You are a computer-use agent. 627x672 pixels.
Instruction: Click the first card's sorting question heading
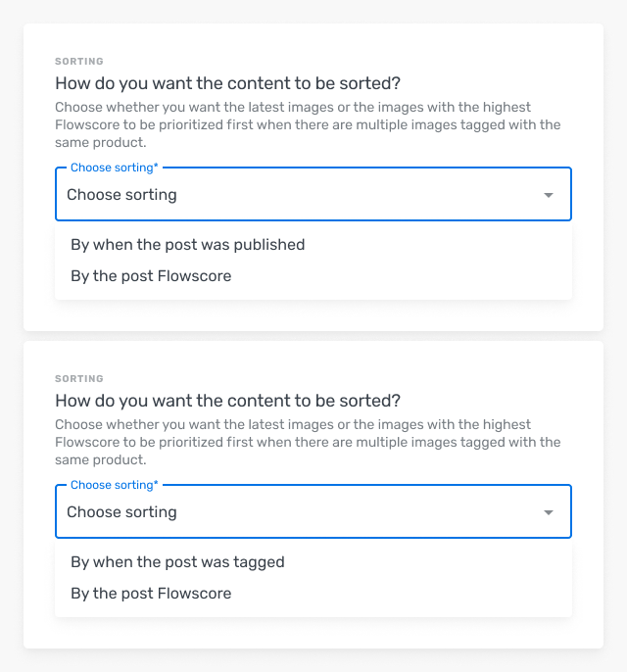pyautogui.click(x=227, y=83)
